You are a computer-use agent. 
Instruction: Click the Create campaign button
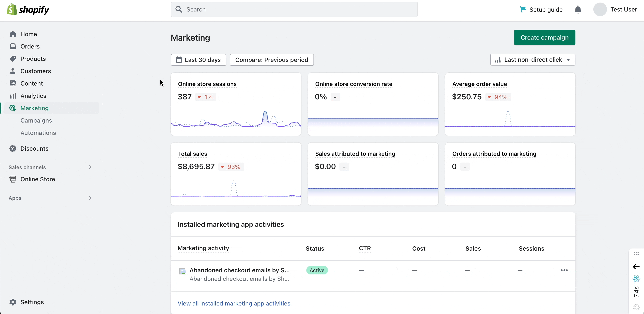(x=545, y=37)
